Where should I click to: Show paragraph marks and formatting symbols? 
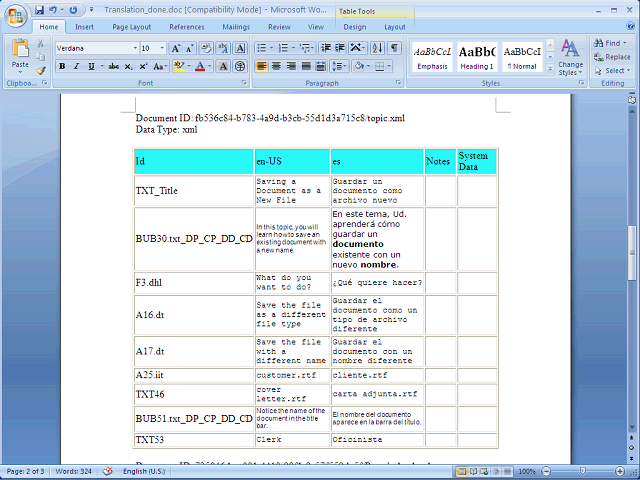pos(394,48)
